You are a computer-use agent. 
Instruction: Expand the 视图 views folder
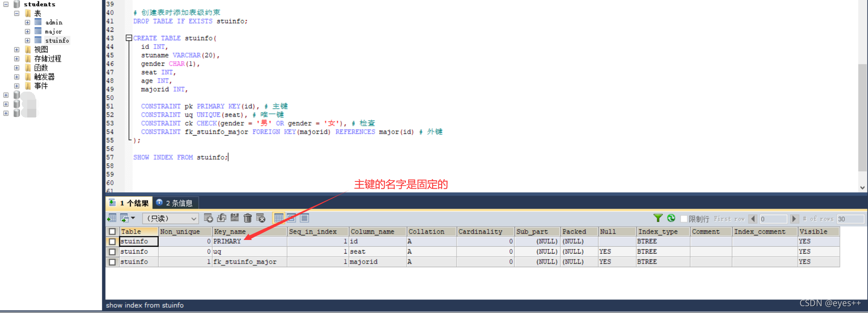point(17,49)
